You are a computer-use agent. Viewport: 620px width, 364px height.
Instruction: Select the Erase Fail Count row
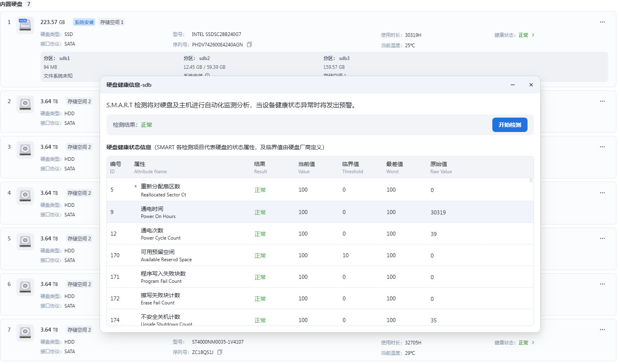click(320, 298)
